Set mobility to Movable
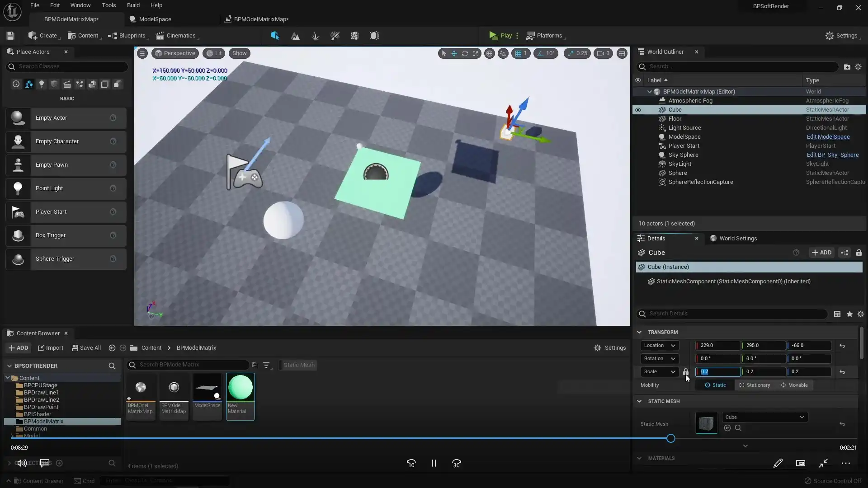The image size is (868, 488). (794, 385)
